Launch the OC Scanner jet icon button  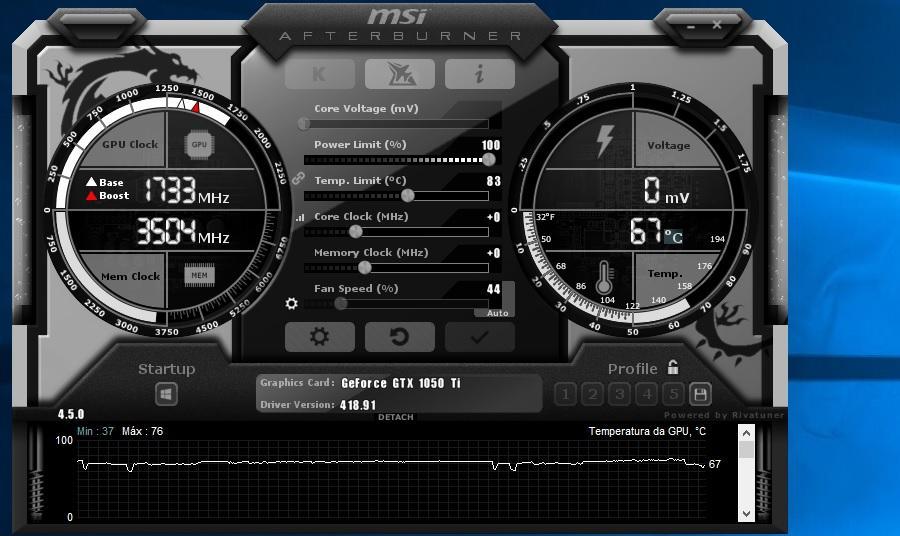click(x=399, y=74)
